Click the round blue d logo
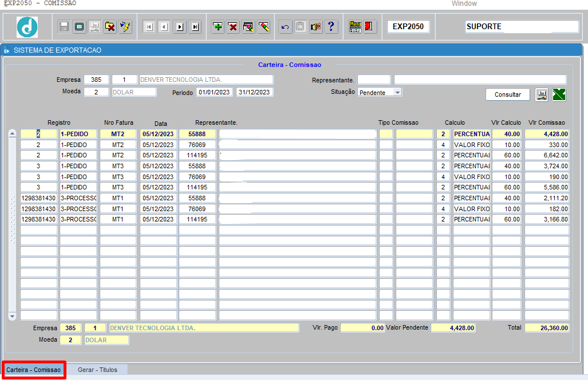588x380 pixels. [27, 27]
